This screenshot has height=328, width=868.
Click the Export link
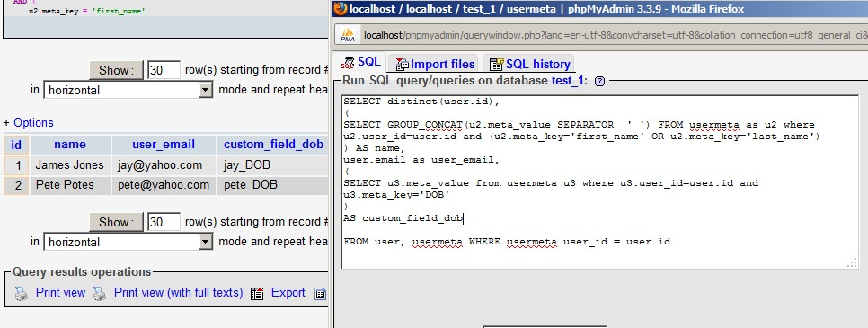pyautogui.click(x=288, y=293)
